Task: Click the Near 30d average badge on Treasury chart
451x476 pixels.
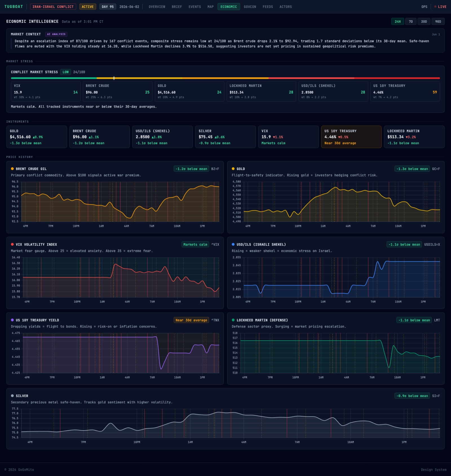Action: (191, 320)
